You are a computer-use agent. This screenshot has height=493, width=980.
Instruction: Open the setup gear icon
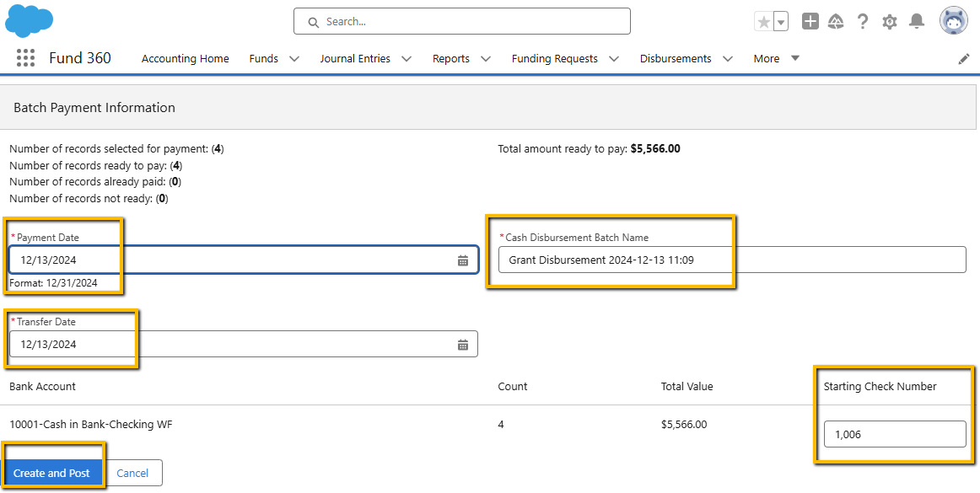890,22
